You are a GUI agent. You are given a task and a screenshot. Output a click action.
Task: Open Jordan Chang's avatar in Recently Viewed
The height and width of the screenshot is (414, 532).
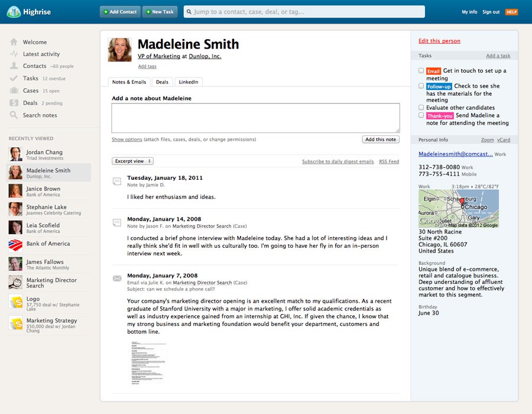[15, 154]
